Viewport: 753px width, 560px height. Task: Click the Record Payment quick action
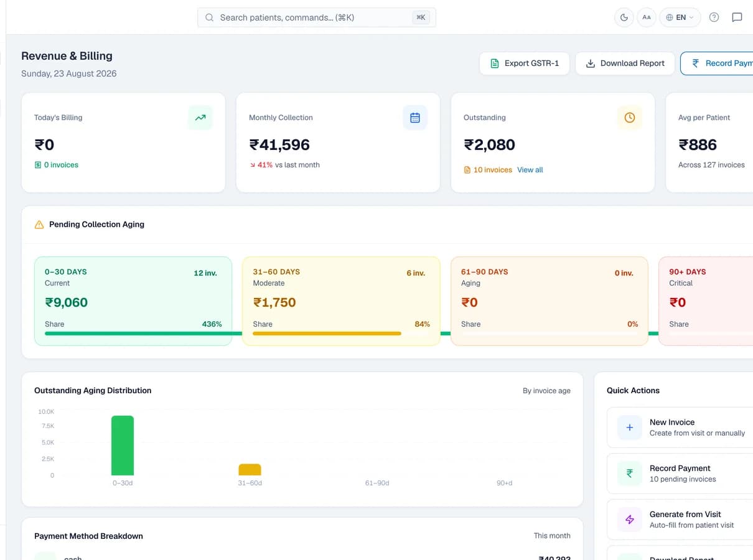(680, 474)
